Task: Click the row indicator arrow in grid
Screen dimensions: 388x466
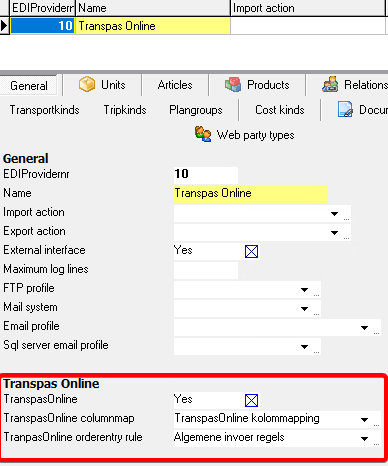Action: (4, 26)
